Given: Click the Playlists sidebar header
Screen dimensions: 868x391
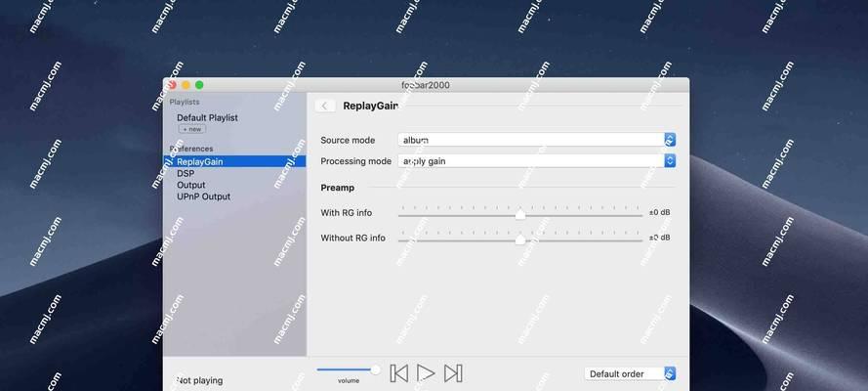Looking at the screenshot, I should click(185, 102).
